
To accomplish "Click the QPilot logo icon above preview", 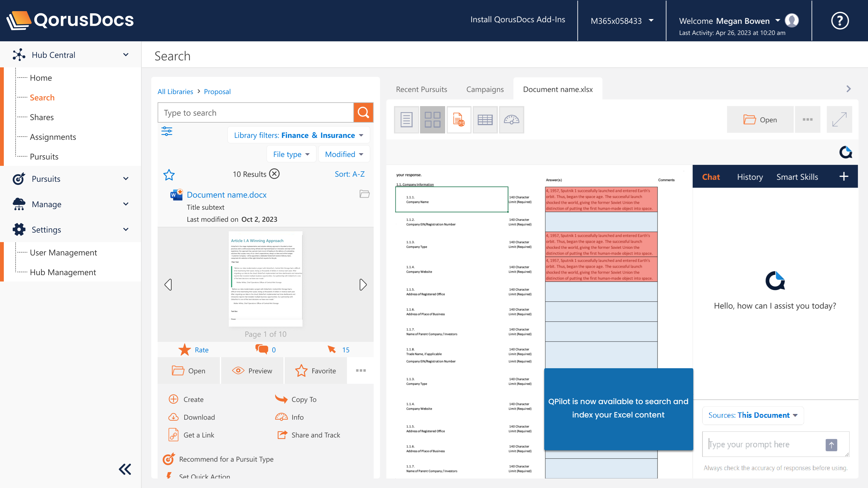I will click(845, 152).
